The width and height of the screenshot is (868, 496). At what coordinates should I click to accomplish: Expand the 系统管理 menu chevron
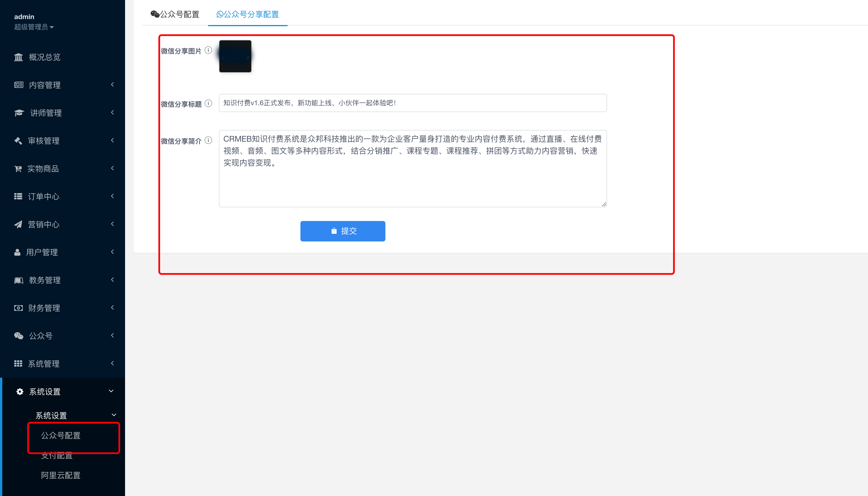(112, 363)
